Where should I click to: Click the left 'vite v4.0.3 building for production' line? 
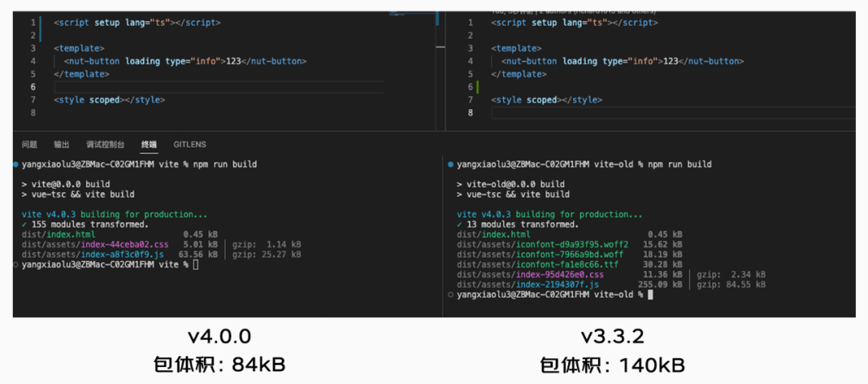coord(115,214)
